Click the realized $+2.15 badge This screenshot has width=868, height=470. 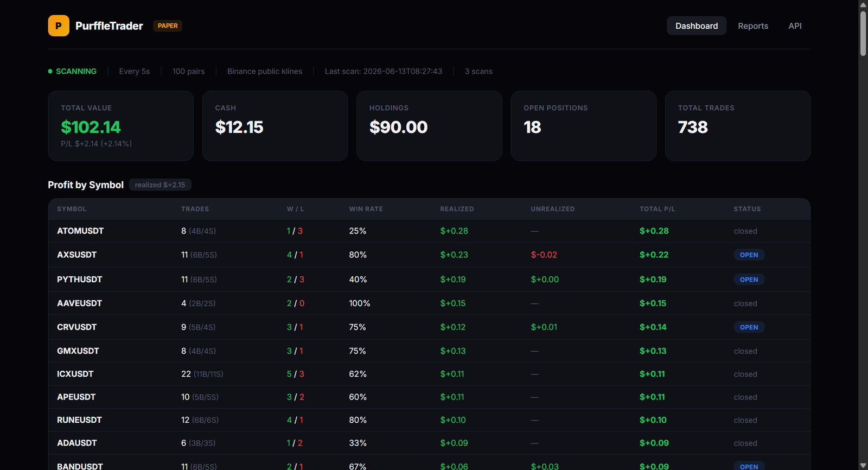pos(160,185)
